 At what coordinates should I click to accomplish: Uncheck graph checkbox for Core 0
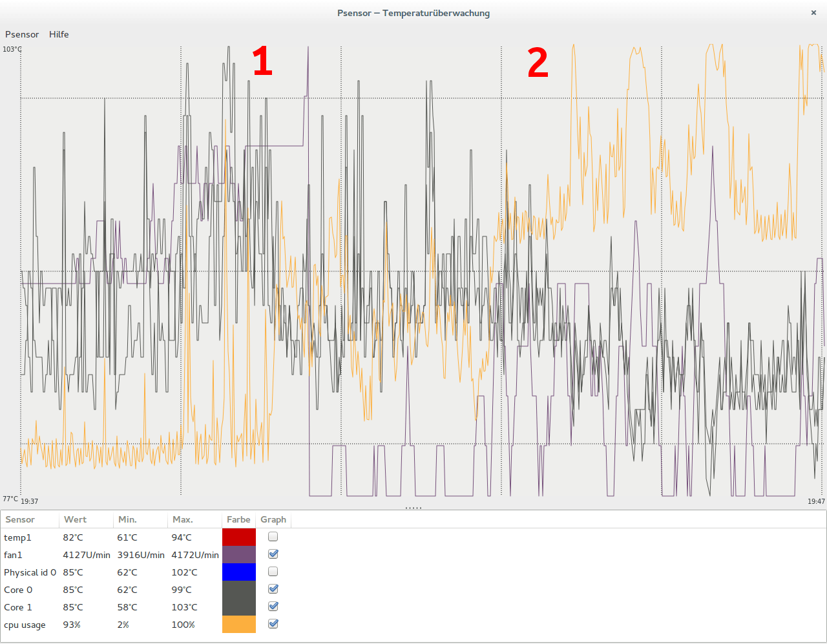coord(273,589)
